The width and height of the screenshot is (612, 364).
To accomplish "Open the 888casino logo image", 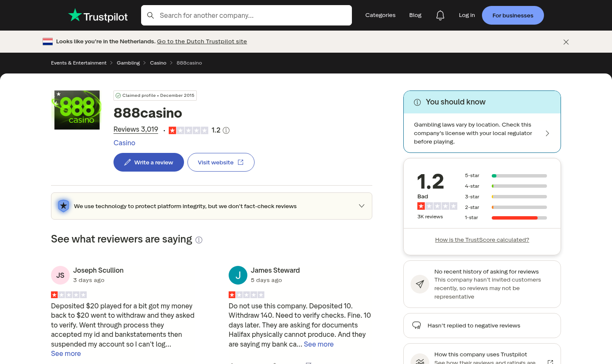I will point(77,110).
